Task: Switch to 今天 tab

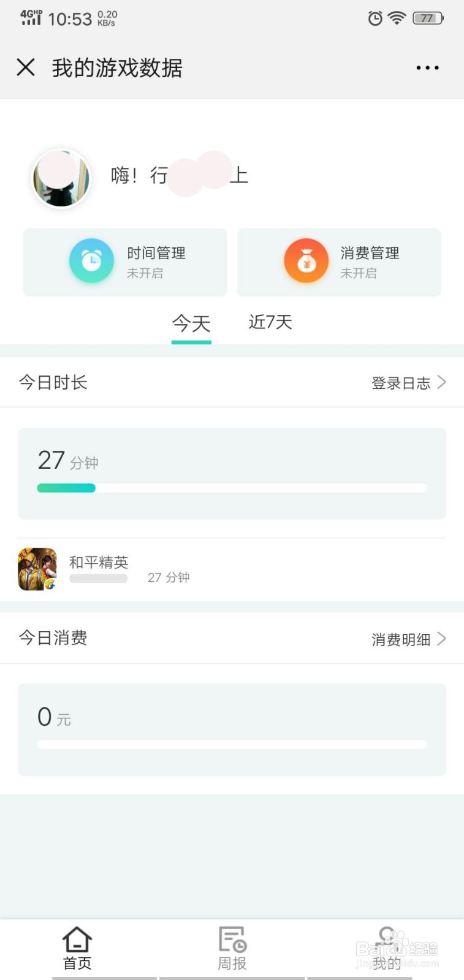Action: point(191,323)
